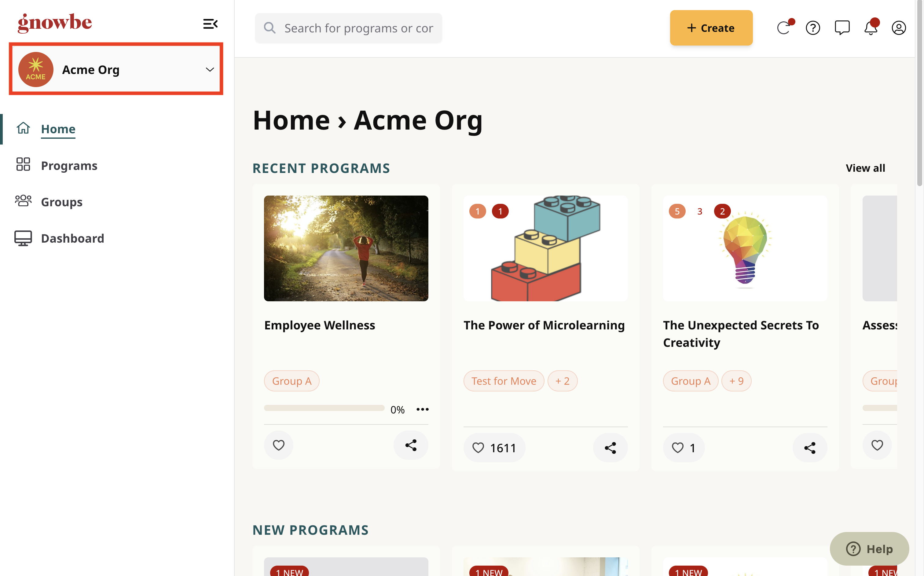Open the Employee Wellness three-dot options menu
The height and width of the screenshot is (576, 924).
click(x=422, y=409)
